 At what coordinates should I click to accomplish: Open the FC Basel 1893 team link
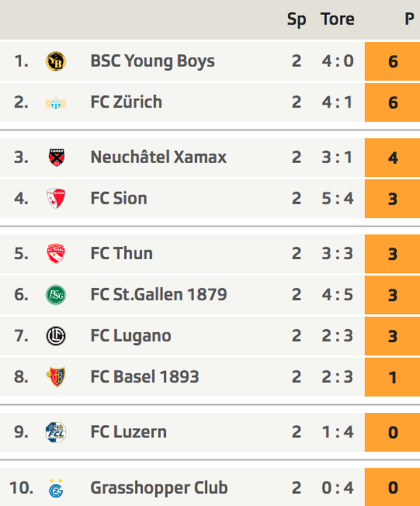coord(144,377)
